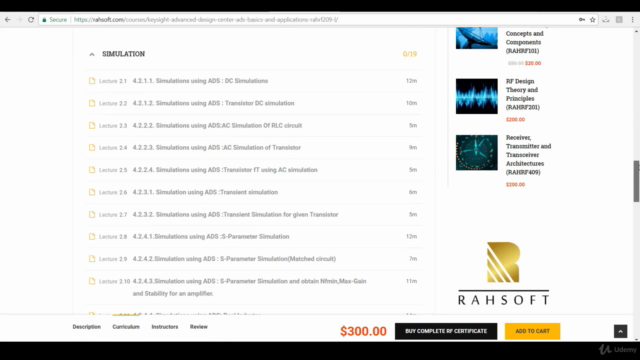Switch to the Review tab
Viewport: 640px width, 360px height.
pyautogui.click(x=199, y=327)
